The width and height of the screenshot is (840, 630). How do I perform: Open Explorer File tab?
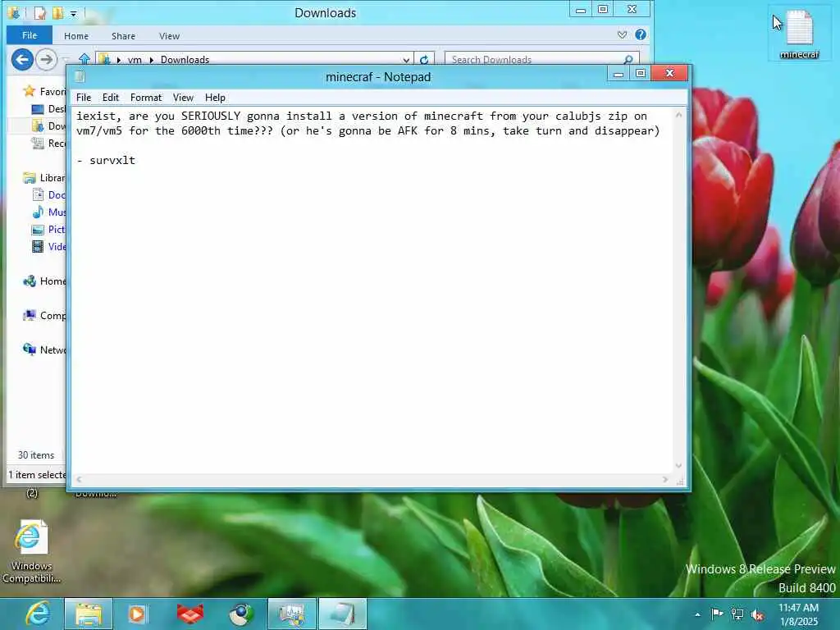tap(30, 35)
